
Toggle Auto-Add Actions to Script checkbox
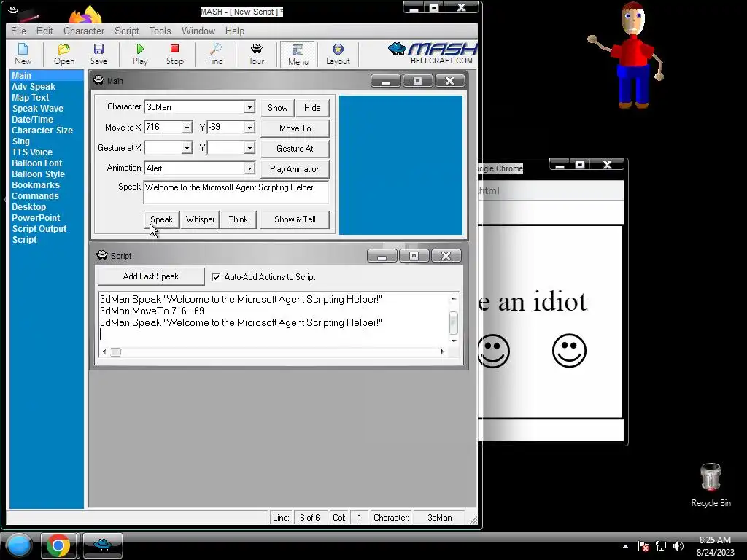(x=216, y=276)
